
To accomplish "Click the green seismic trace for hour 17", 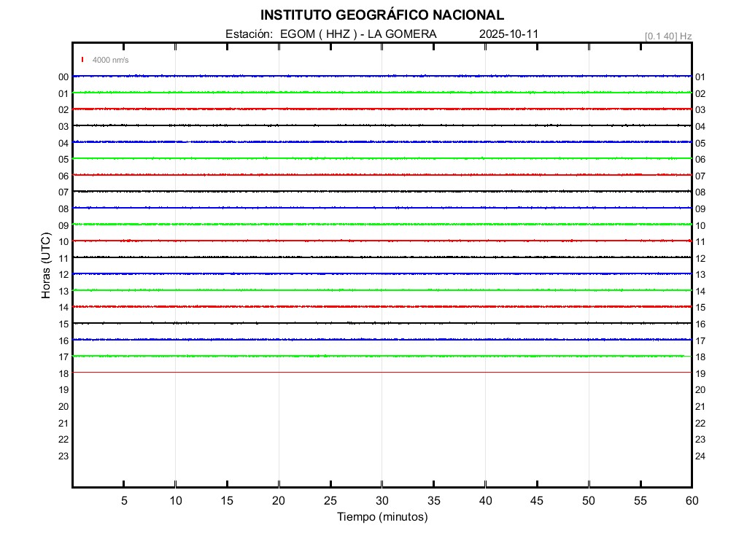I will tap(382, 356).
